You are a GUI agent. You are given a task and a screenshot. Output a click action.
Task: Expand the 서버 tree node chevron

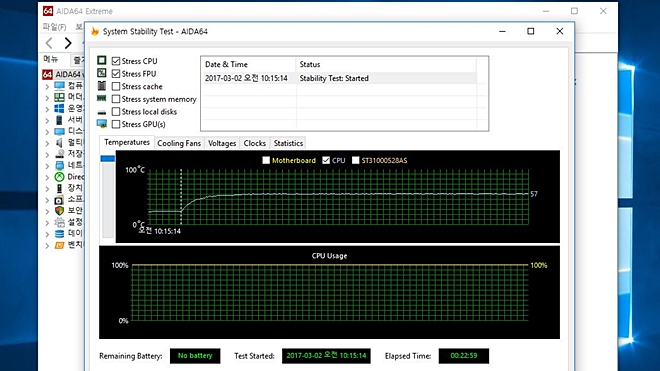pos(47,120)
